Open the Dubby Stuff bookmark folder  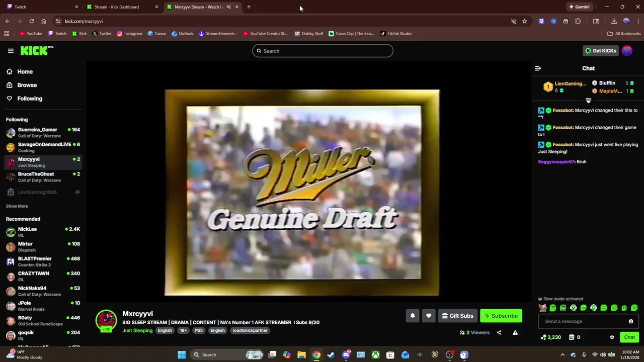click(309, 34)
